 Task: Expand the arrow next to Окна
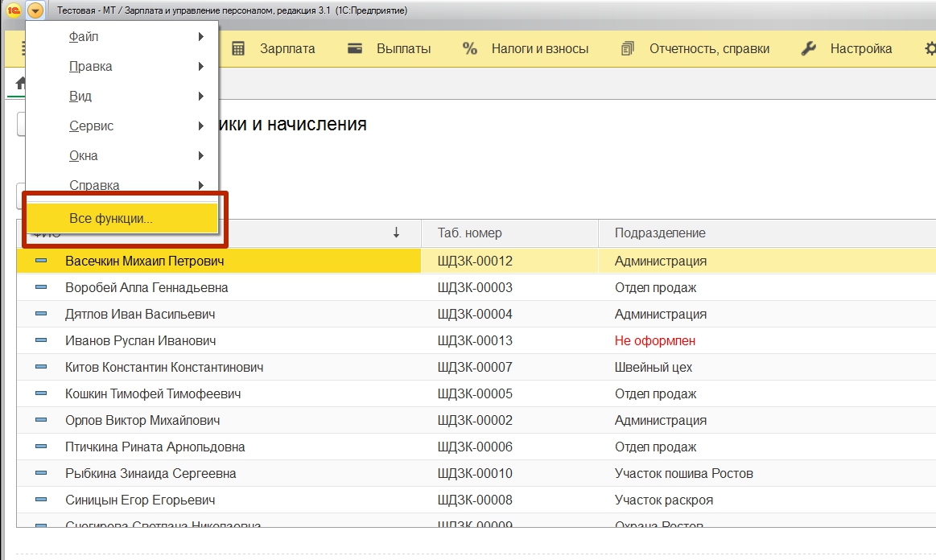click(x=201, y=156)
